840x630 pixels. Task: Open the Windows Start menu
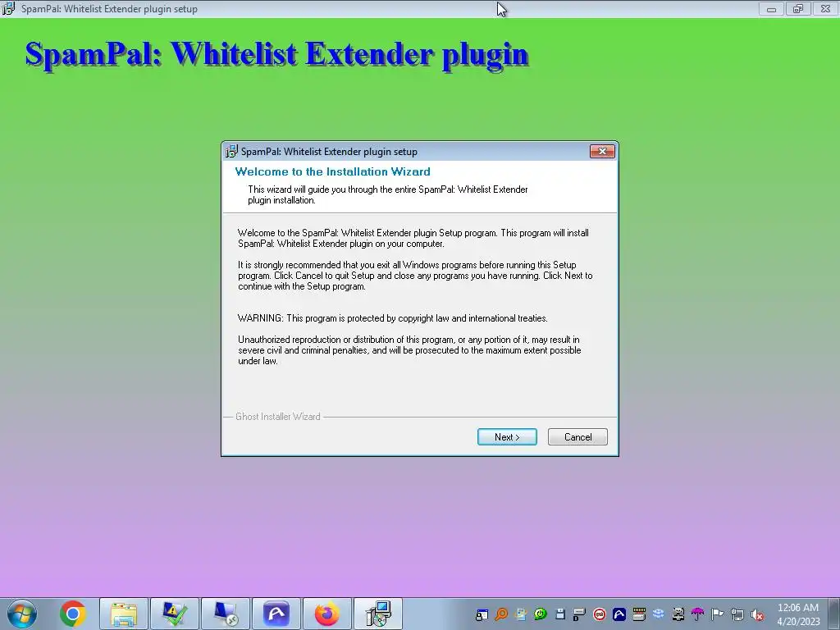pos(21,614)
